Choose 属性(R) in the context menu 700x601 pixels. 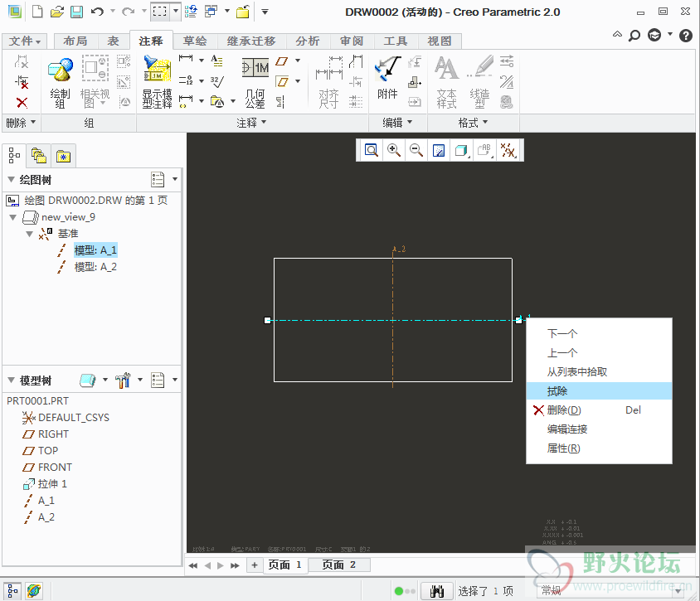click(x=599, y=448)
